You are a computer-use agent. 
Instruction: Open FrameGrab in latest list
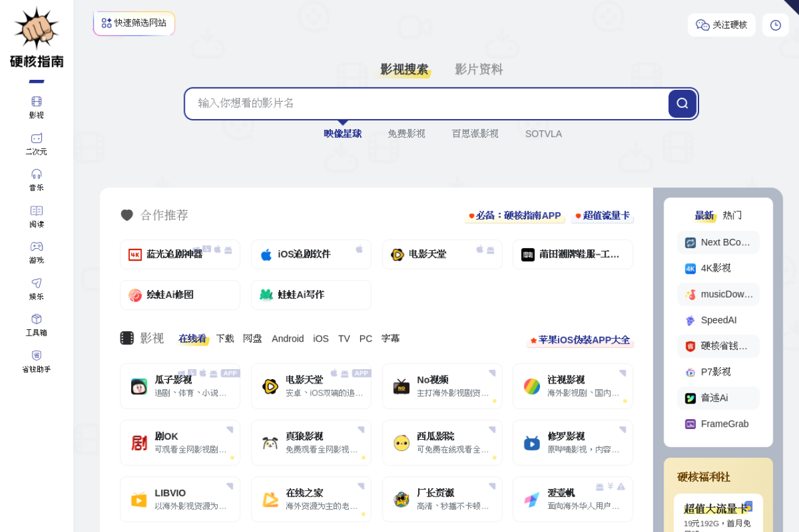(x=718, y=424)
